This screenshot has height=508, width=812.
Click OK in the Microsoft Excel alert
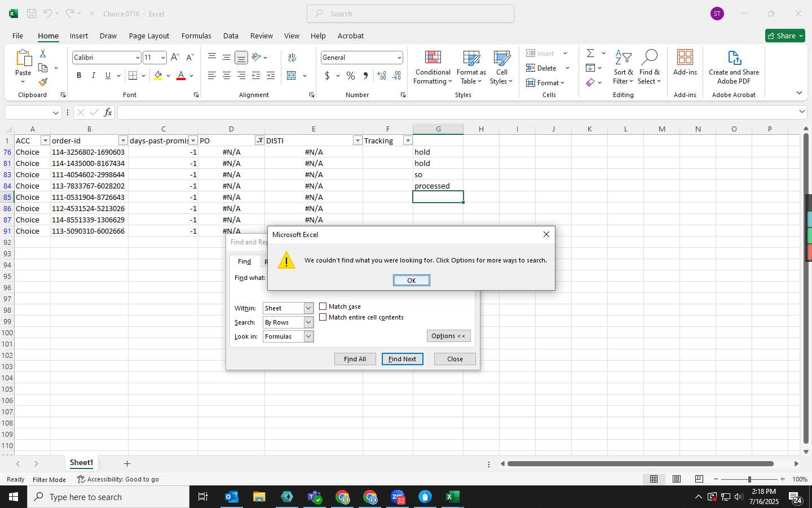pyautogui.click(x=412, y=281)
